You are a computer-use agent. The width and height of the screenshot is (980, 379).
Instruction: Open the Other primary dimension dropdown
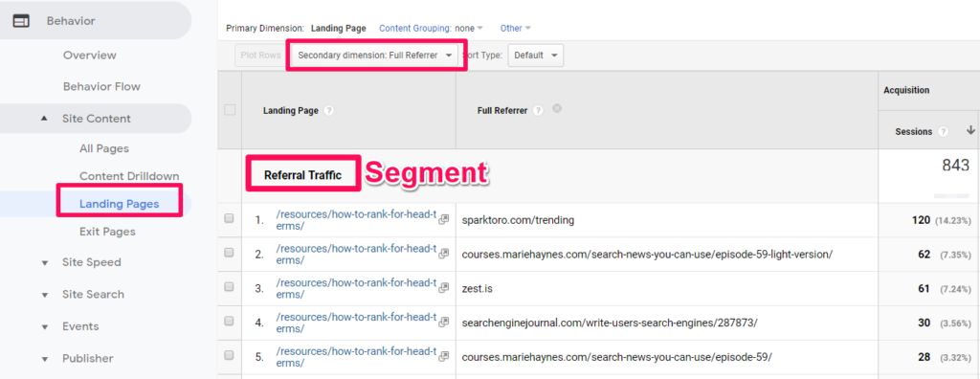tap(516, 28)
